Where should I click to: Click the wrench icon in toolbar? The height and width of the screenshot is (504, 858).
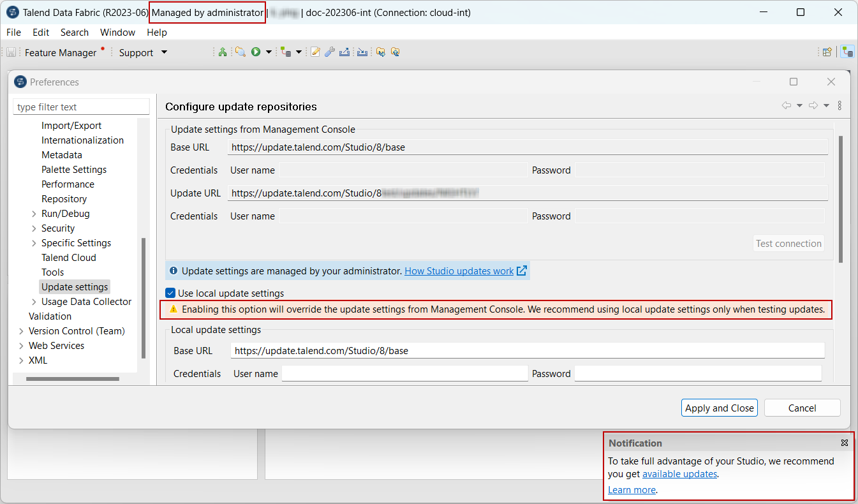pos(329,52)
